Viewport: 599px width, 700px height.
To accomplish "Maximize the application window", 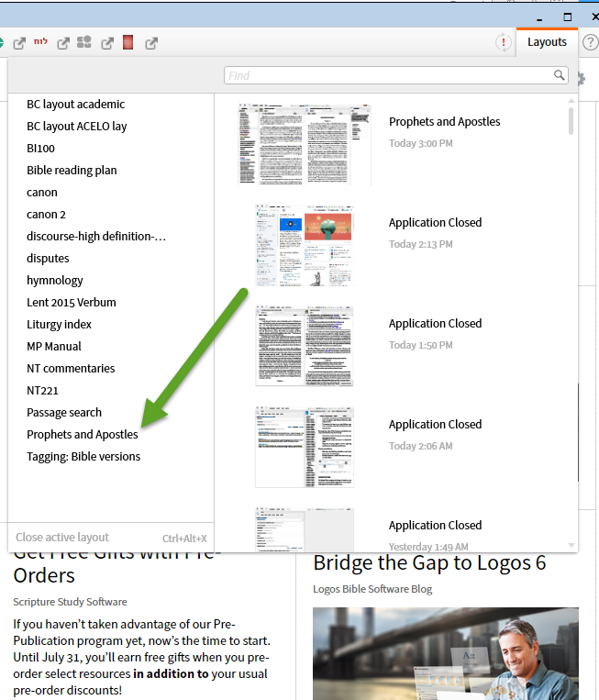I will tap(567, 17).
